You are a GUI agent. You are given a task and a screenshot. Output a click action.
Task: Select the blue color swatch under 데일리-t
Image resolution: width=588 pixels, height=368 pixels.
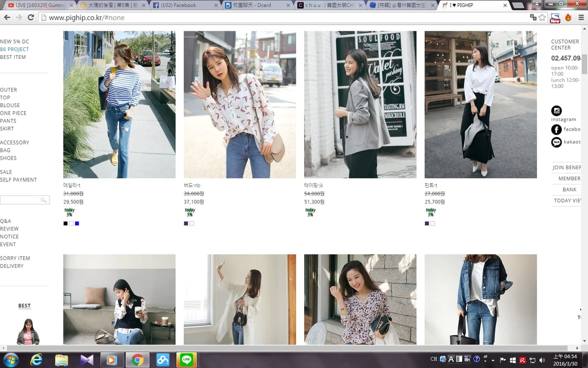coord(77,224)
